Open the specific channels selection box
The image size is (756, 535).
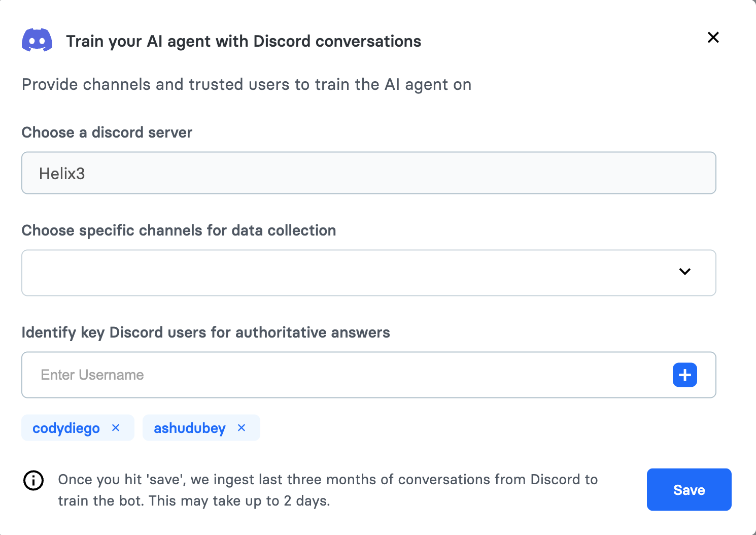(x=345, y=273)
